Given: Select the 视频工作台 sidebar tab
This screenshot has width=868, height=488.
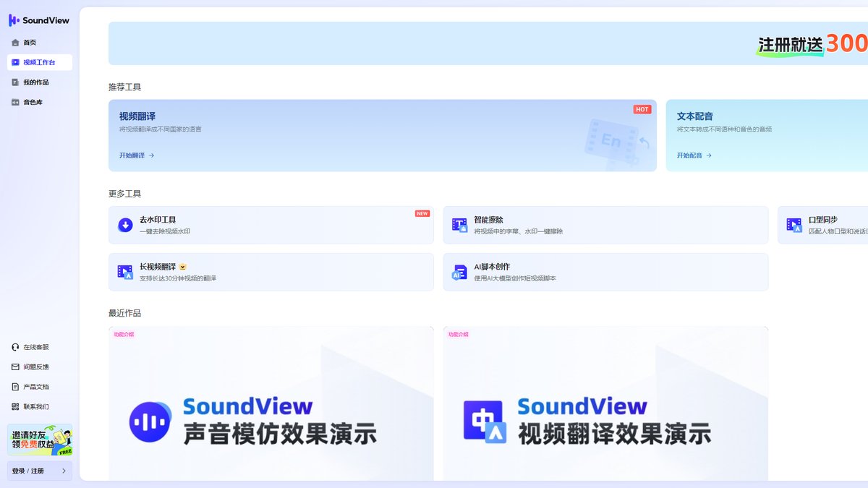Looking at the screenshot, I should click(40, 62).
